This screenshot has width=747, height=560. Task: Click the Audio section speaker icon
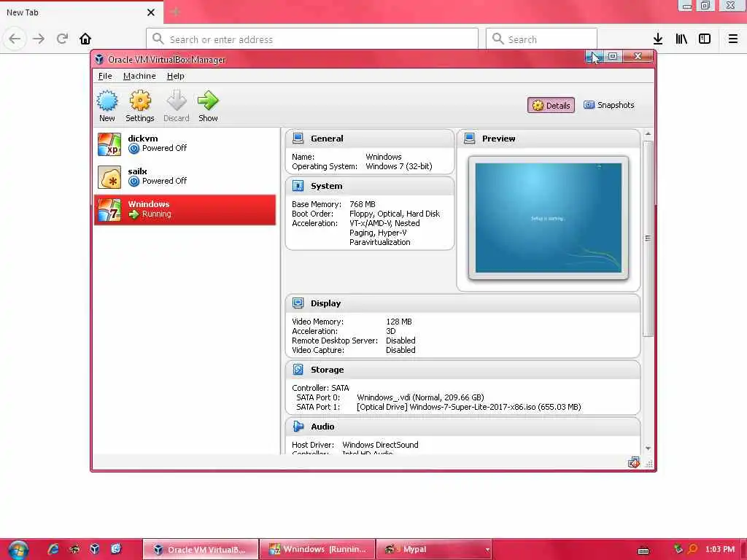pyautogui.click(x=298, y=426)
